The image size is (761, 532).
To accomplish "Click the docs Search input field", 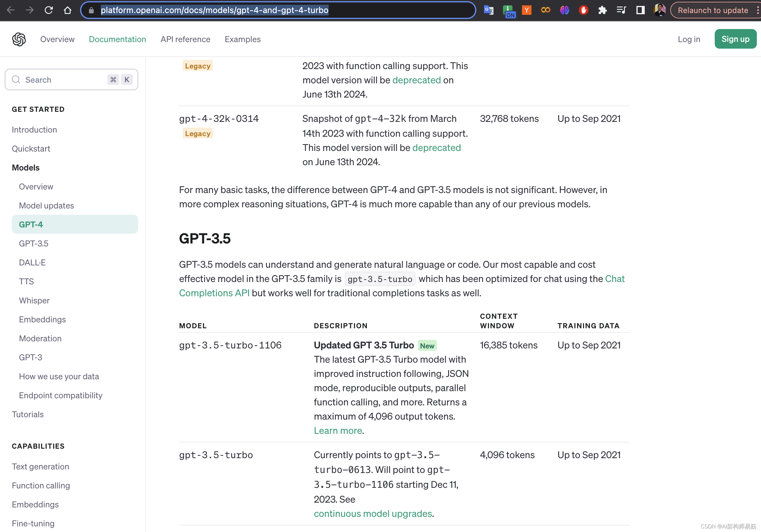I will [x=63, y=79].
